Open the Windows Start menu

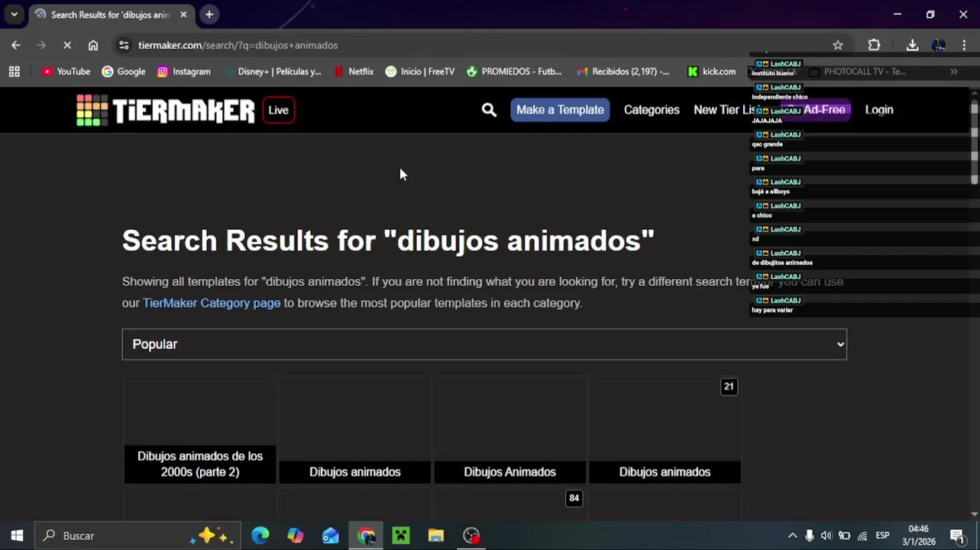(17, 535)
